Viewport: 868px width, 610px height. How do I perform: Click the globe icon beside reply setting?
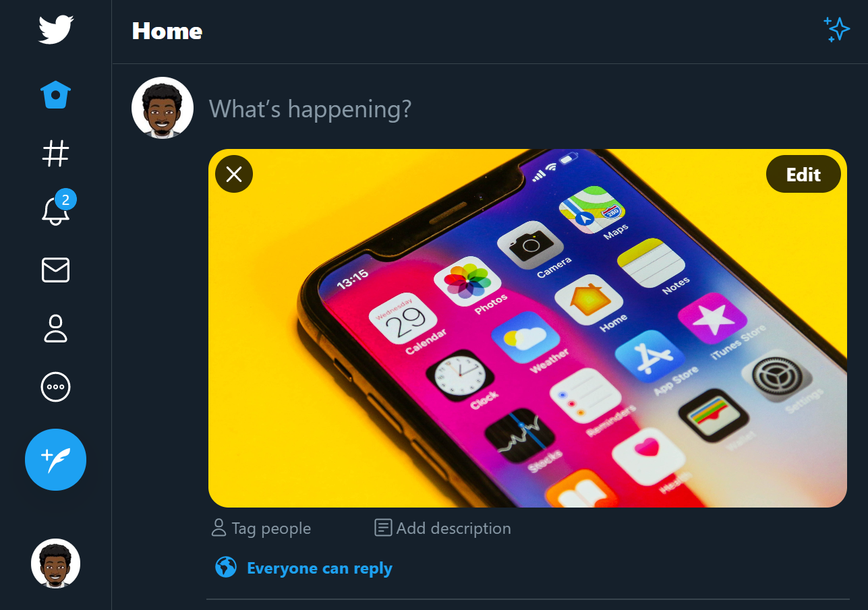(226, 568)
